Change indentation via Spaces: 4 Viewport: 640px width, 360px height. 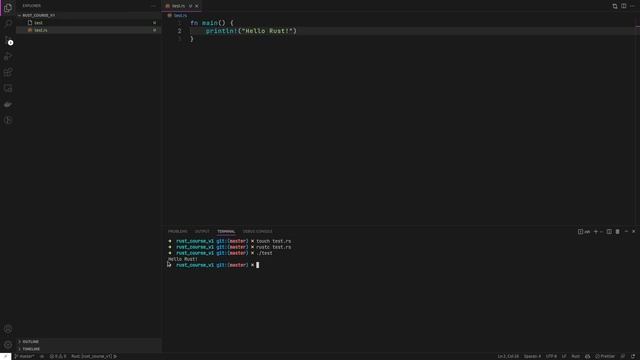(532, 356)
